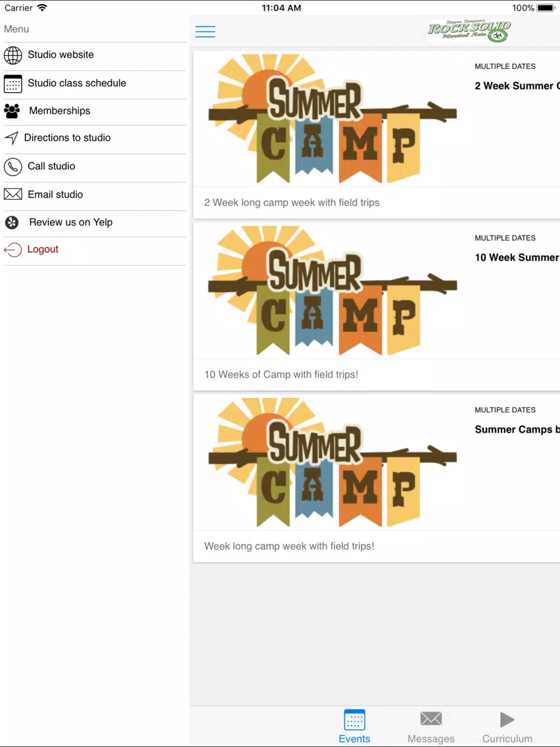
Task: Open the Curriculum tab
Action: 507,727
